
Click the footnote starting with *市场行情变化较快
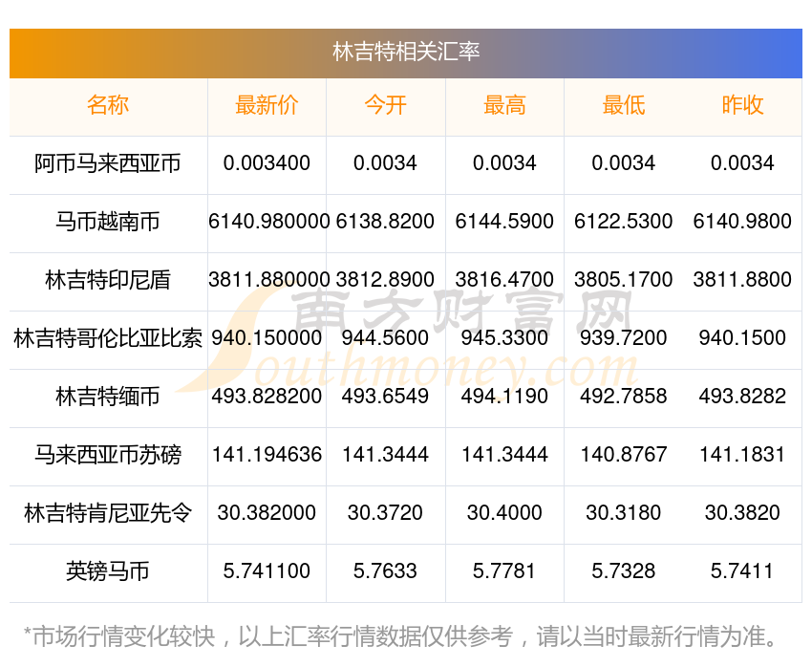click(400, 636)
